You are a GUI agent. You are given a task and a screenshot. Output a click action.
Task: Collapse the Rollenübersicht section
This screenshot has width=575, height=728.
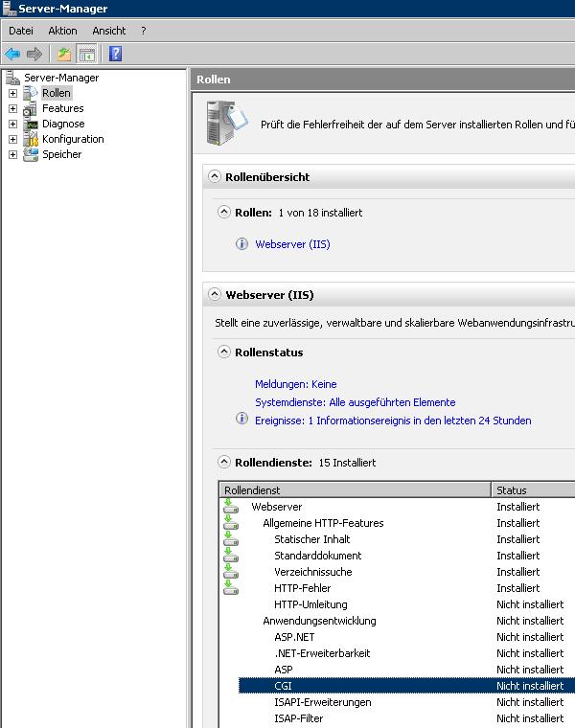[213, 177]
